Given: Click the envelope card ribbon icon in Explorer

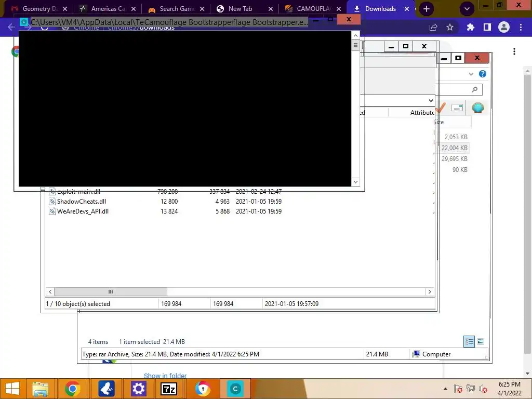Looking at the screenshot, I should 457,108.
